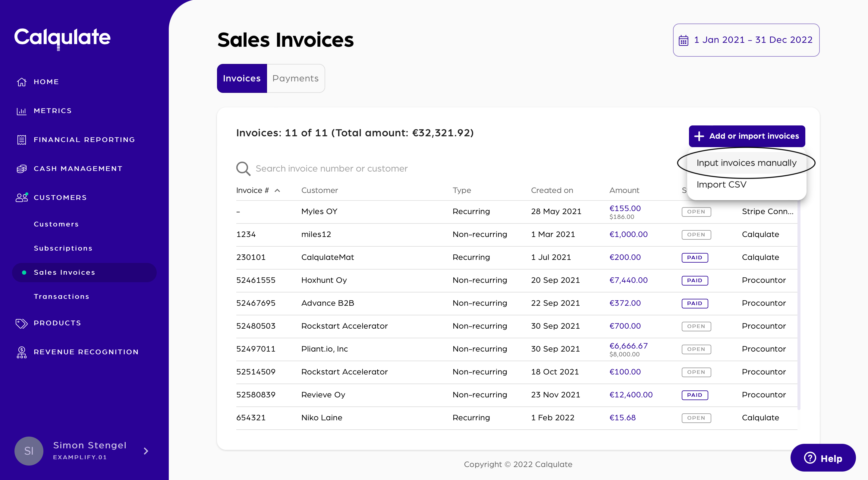
Task: Choose Import CSV from dropdown
Action: click(x=722, y=185)
